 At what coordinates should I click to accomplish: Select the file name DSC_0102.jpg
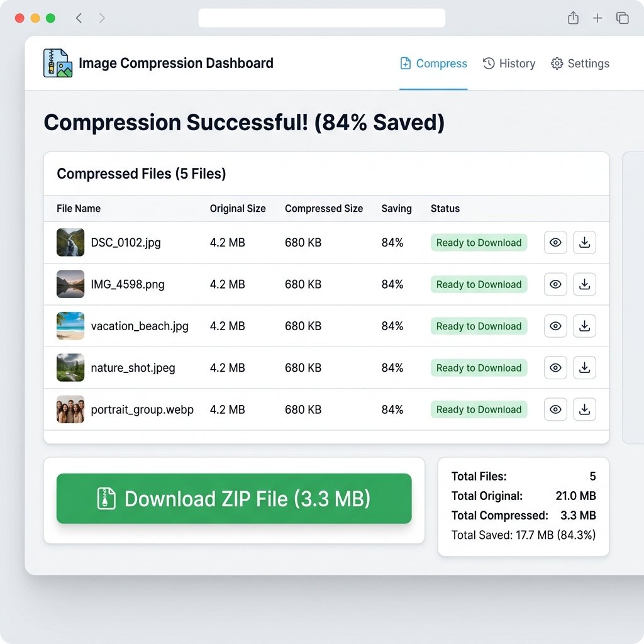(x=126, y=243)
